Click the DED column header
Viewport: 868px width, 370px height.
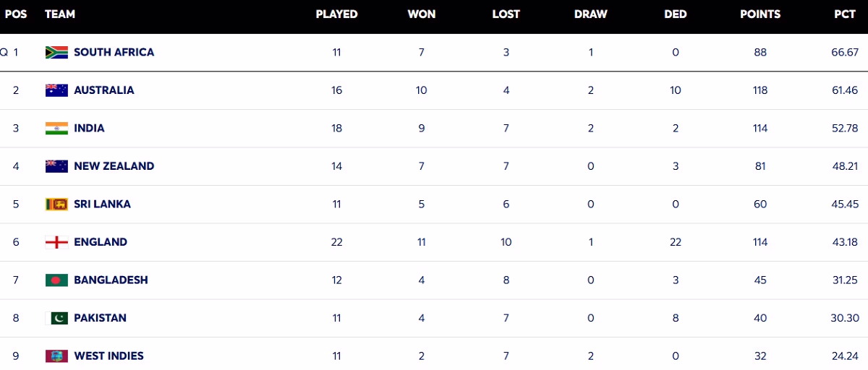point(675,14)
